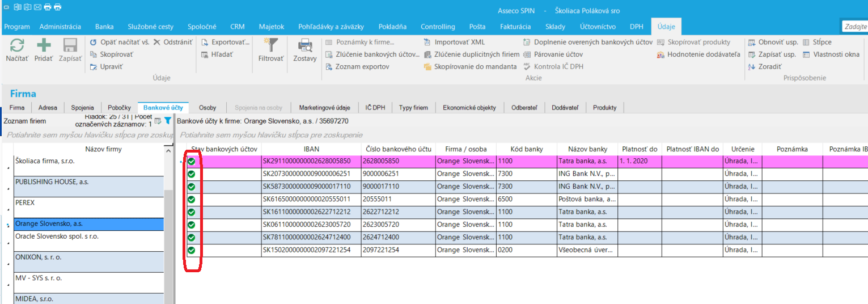Click status checkmark in row SK2911000000002628005850
Viewport: 868px width, 304px height.
[191, 162]
